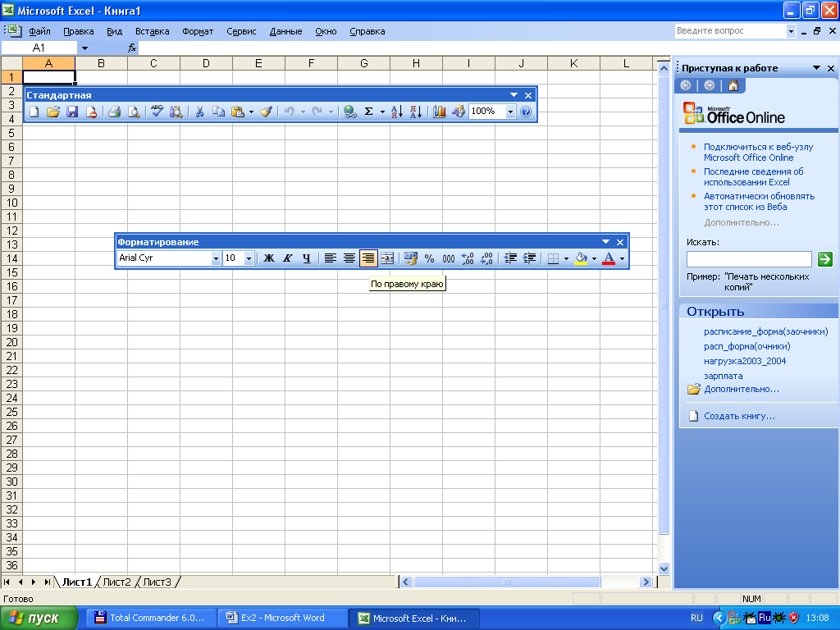Toggle Bold (Ж) formatting
Screen dimensions: 840x630
(x=269, y=258)
